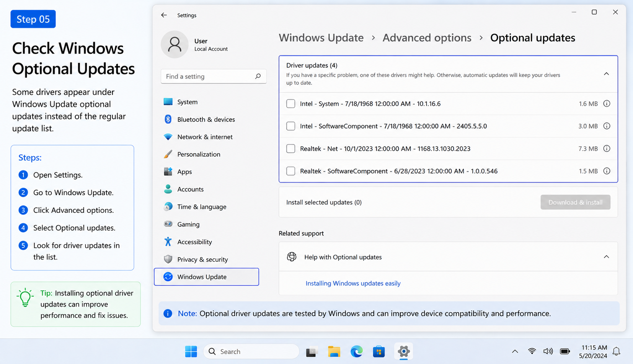This screenshot has height=364, width=633.
Task: Click the 3.0 MB size of Intel - SoftwareComponent
Action: pyautogui.click(x=588, y=126)
